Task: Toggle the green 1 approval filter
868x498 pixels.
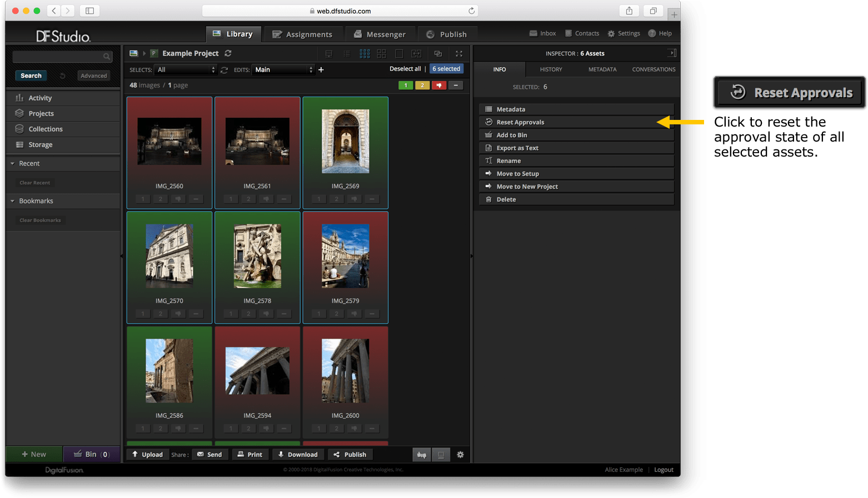Action: [x=406, y=85]
